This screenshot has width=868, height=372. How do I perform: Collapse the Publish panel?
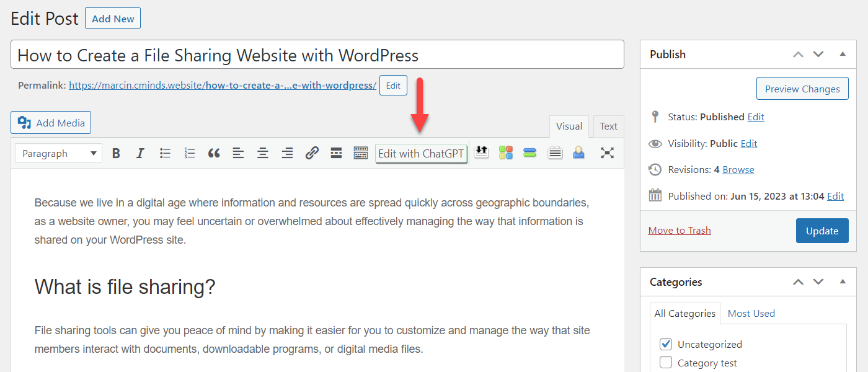(x=843, y=54)
